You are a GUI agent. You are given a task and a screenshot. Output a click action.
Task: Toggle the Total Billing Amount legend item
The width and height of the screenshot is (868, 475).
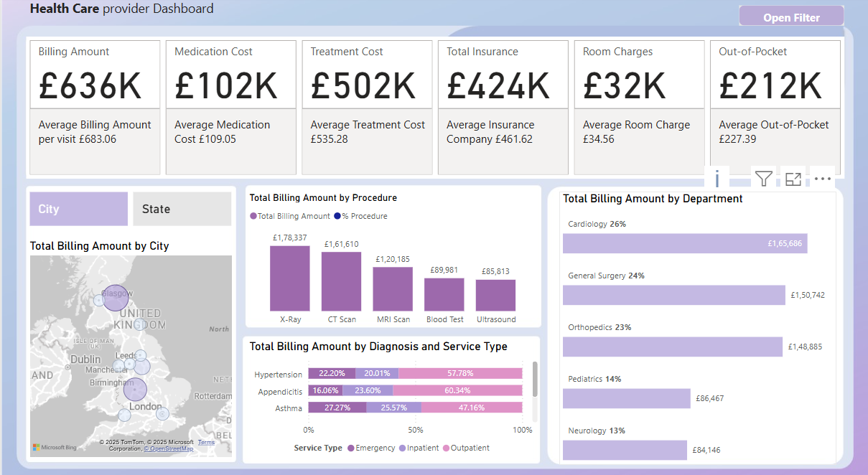click(x=289, y=216)
